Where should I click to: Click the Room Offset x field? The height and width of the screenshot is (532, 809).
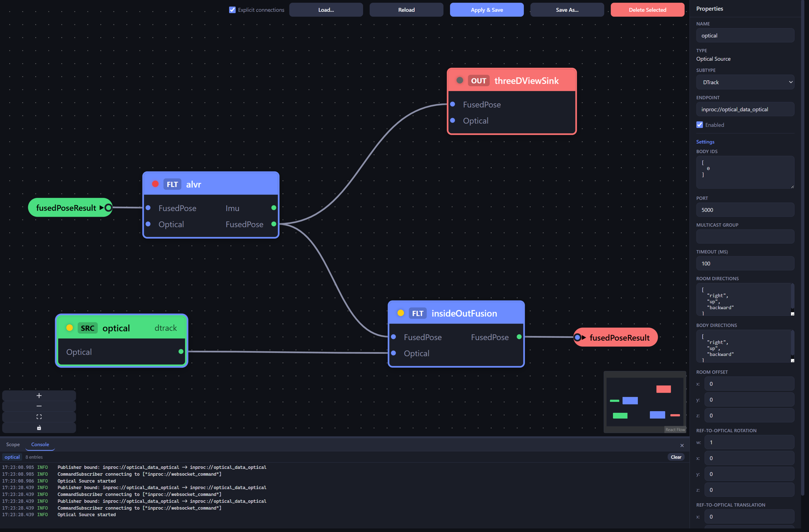click(x=749, y=384)
